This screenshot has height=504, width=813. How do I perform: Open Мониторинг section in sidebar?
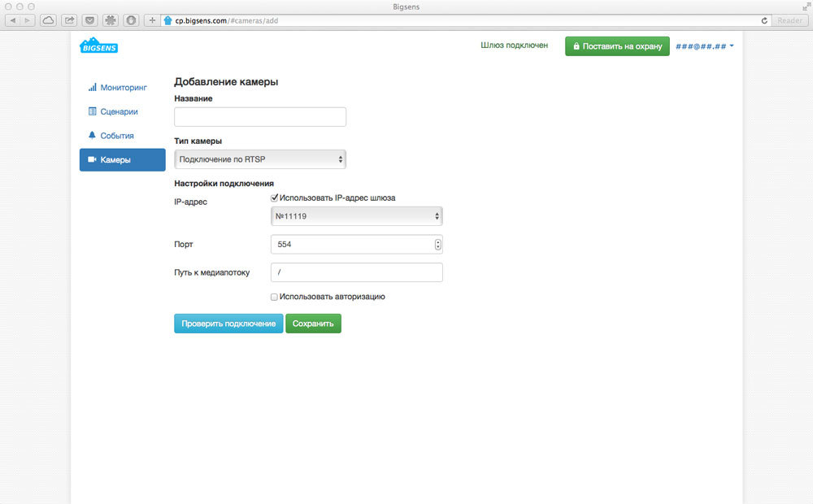pos(123,88)
